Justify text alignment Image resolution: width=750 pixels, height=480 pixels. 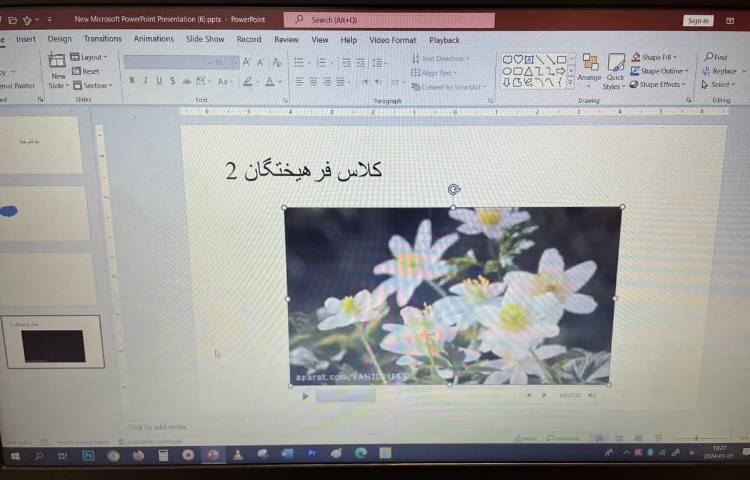click(340, 82)
